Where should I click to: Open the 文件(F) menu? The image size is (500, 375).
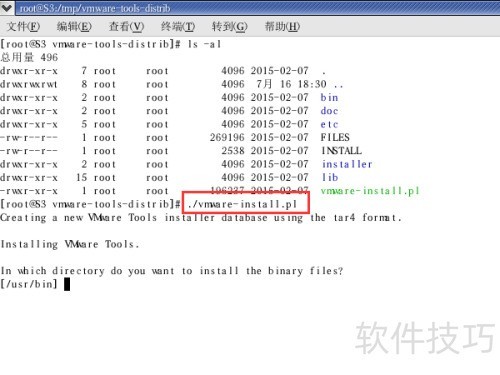pyautogui.click(x=23, y=26)
